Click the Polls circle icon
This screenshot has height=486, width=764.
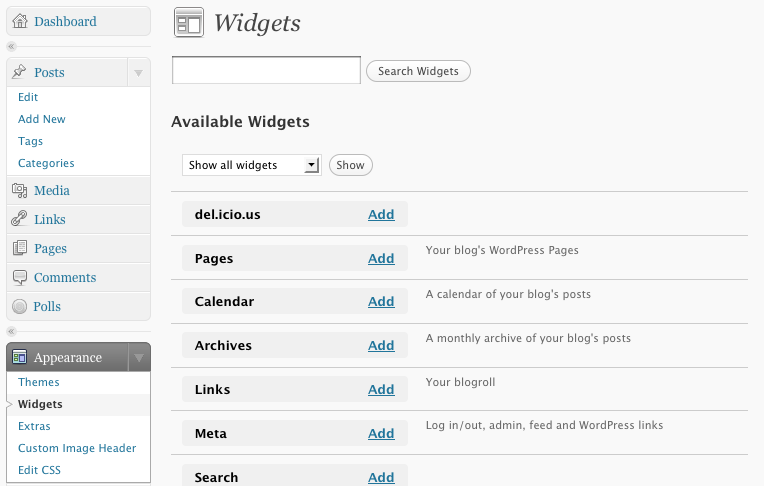19,306
